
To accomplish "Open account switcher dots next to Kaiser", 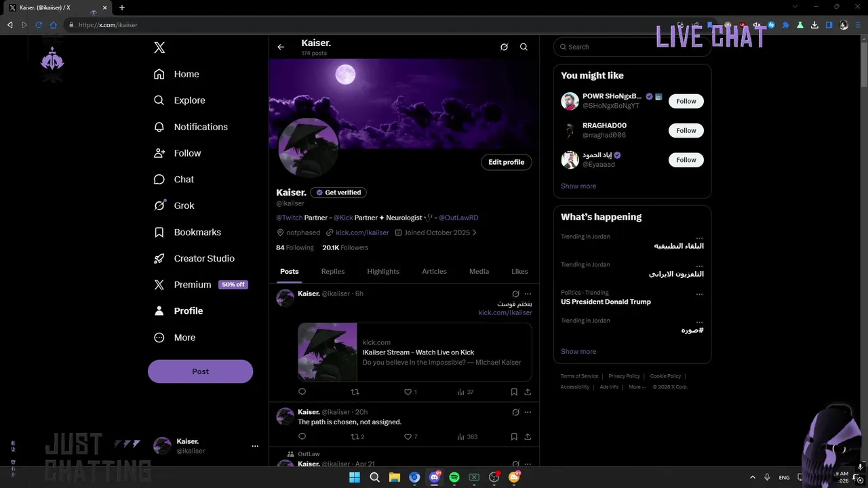I will (255, 446).
